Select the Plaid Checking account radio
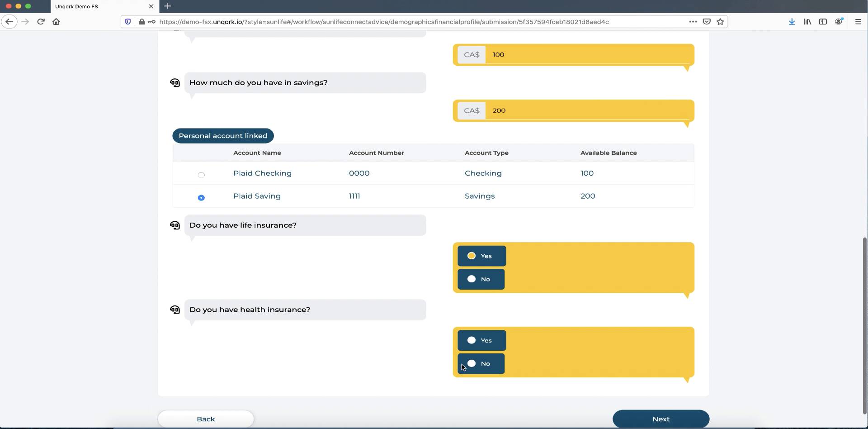The image size is (868, 429). (201, 175)
